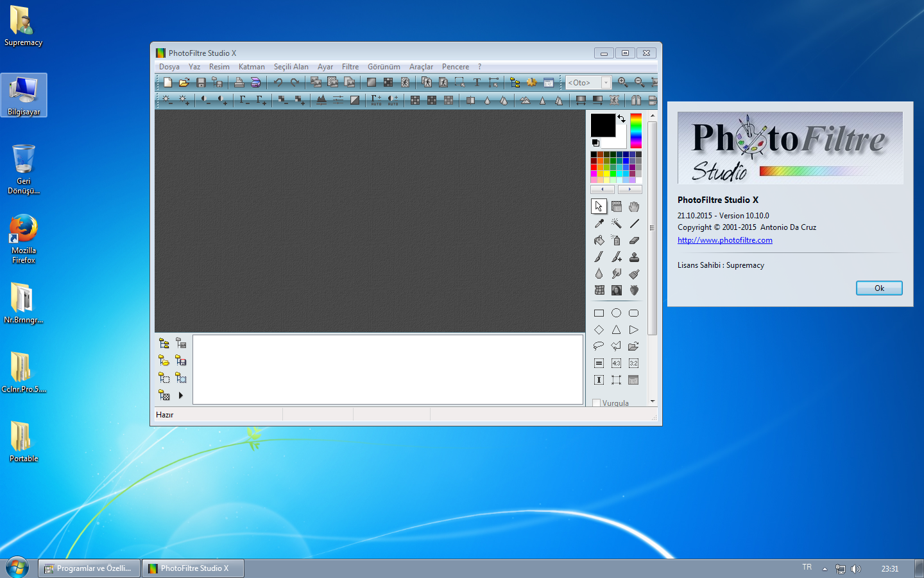924x578 pixels.
Task: Select the Blur water drop tool in palette
Action: pos(599,274)
